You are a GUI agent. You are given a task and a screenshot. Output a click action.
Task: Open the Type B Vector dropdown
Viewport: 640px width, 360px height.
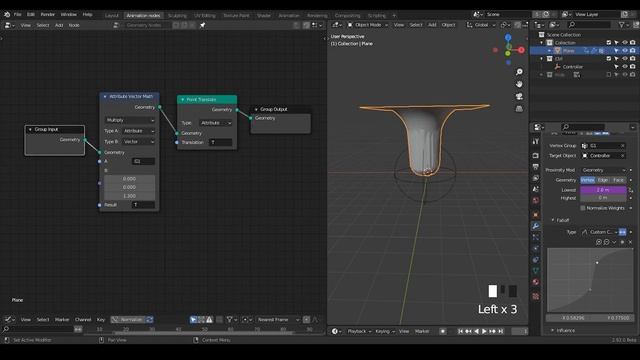[x=139, y=142]
